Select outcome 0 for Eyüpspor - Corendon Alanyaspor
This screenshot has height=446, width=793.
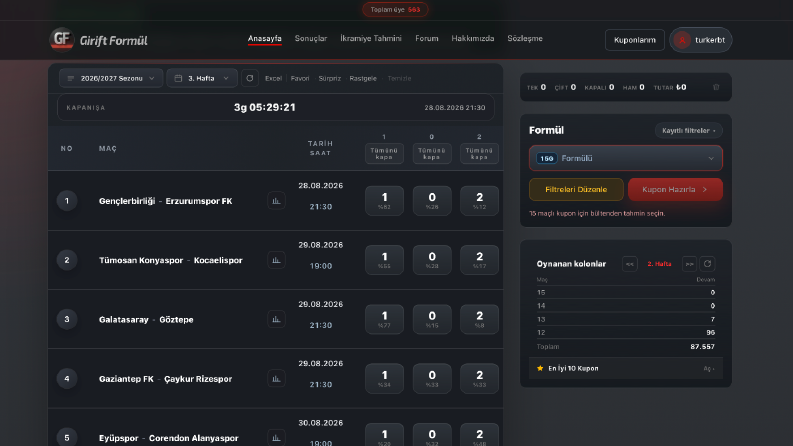pyautogui.click(x=432, y=435)
